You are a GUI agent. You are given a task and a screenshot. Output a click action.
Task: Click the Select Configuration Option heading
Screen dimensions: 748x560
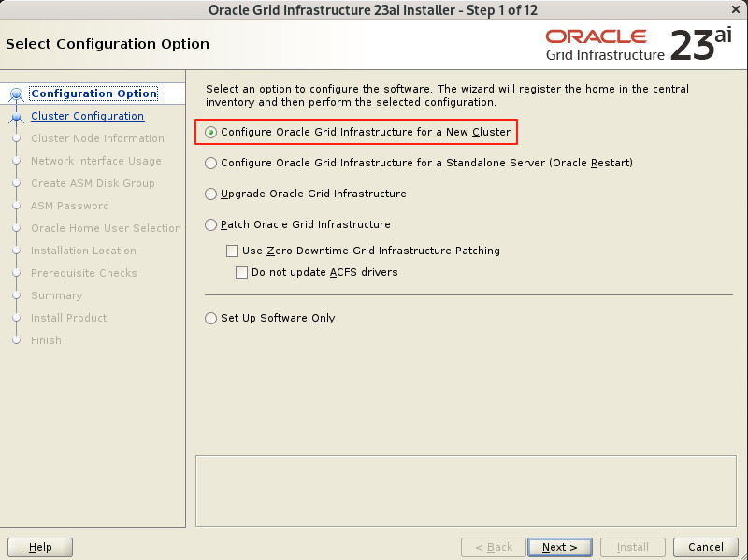click(108, 44)
